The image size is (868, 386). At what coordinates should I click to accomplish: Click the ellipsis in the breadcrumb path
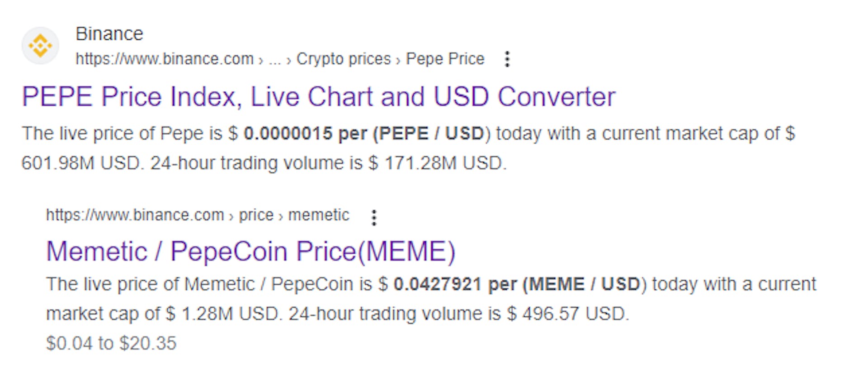(x=275, y=61)
